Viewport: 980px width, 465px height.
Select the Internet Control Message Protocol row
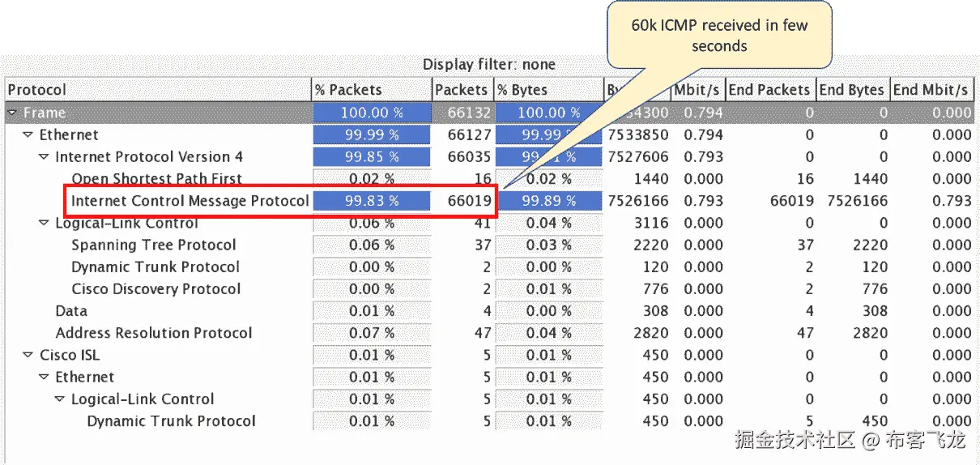point(489,201)
